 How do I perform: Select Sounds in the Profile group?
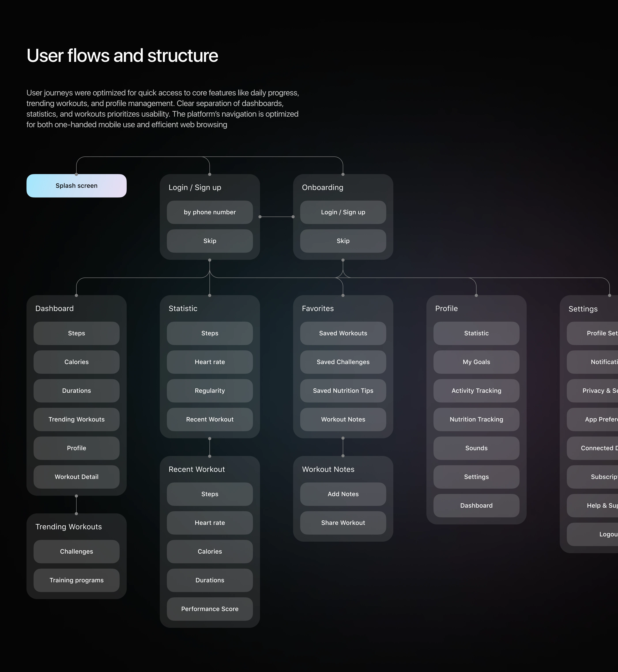coord(476,448)
